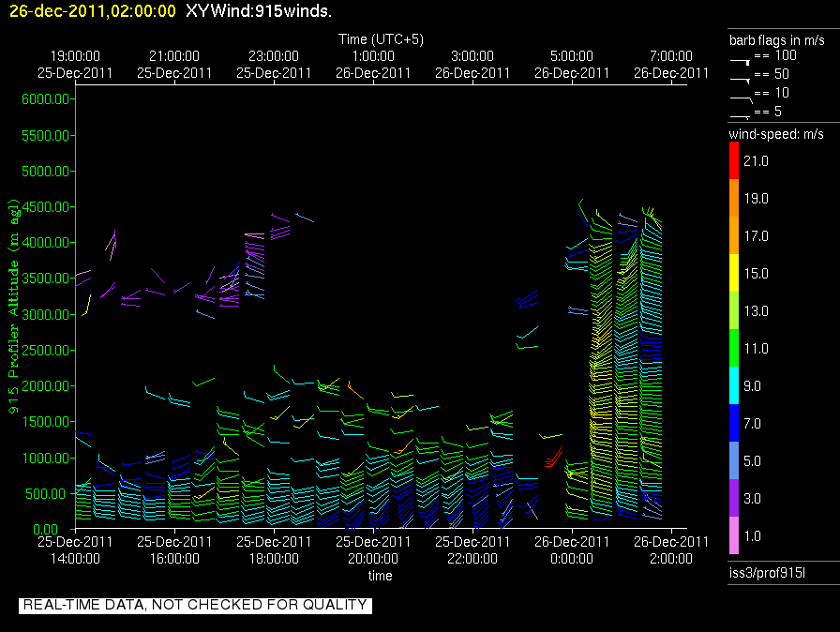Click the bottom axis 18:00:00 label

click(274, 559)
